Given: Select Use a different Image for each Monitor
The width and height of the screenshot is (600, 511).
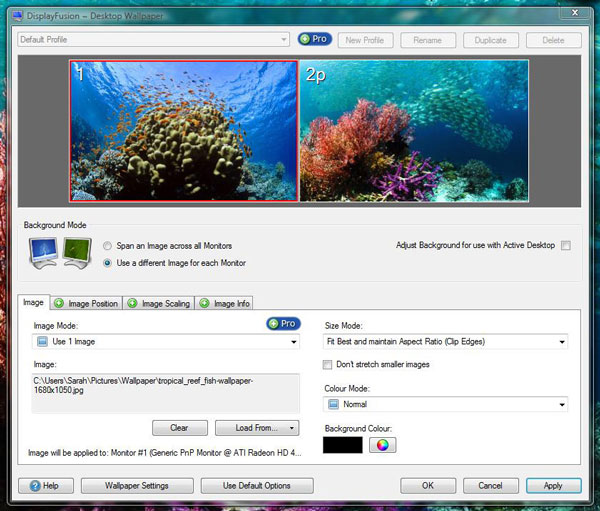Looking at the screenshot, I should 108,263.
